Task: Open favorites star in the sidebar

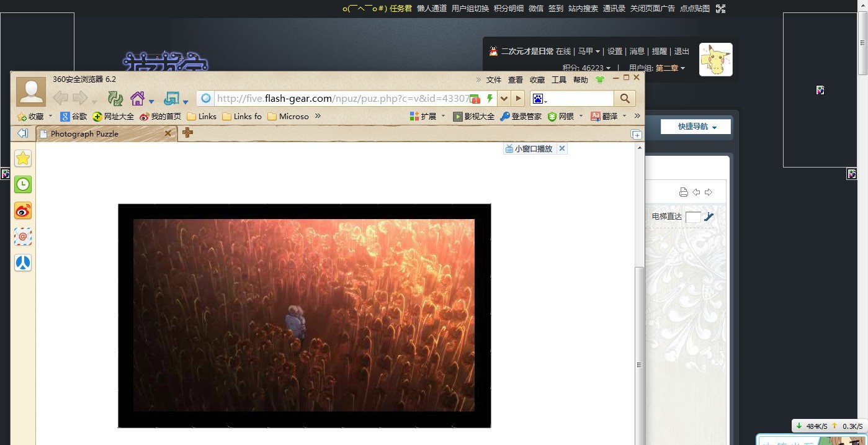Action: tap(23, 158)
